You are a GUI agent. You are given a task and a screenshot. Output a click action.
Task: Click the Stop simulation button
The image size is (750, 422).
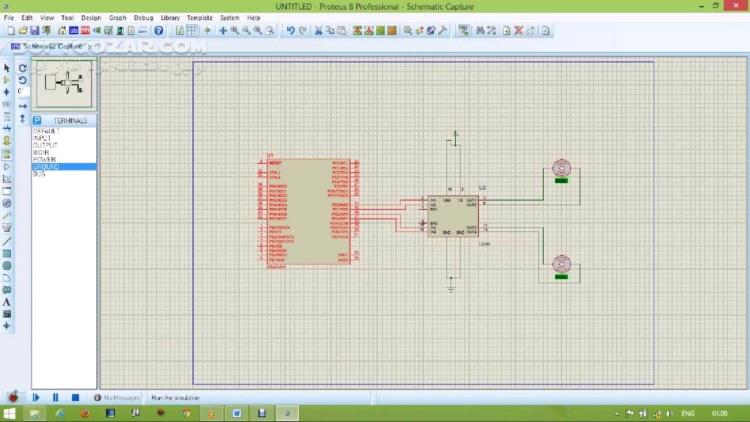(75, 398)
